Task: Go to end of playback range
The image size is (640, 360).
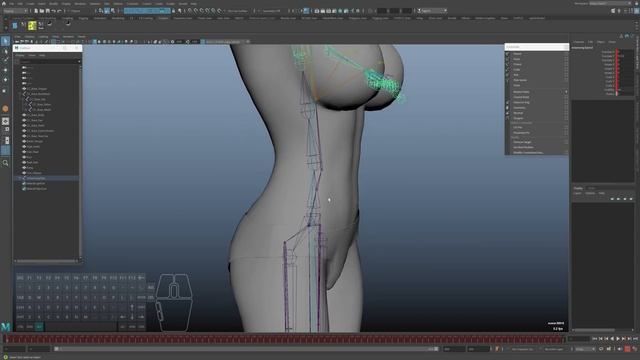Action: point(635,339)
